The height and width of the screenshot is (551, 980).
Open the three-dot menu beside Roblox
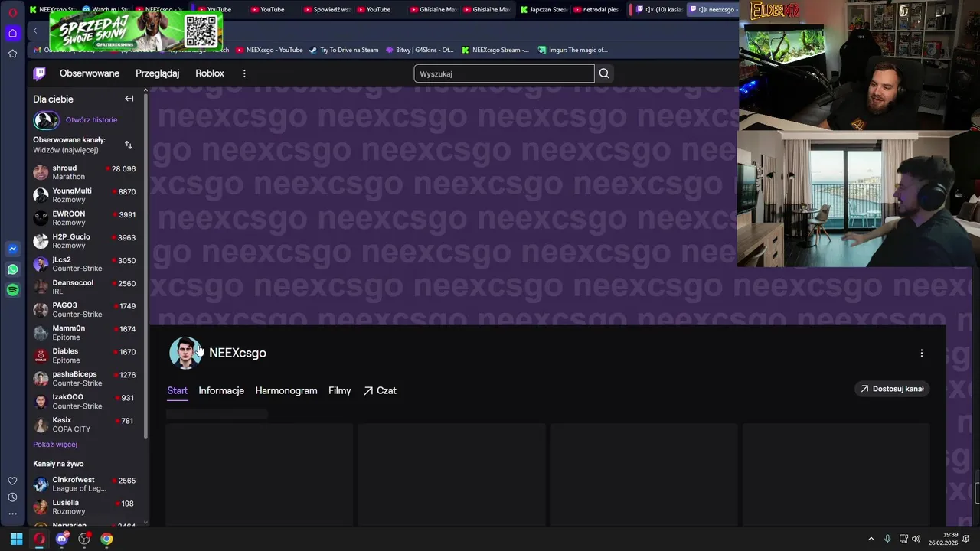pos(244,73)
